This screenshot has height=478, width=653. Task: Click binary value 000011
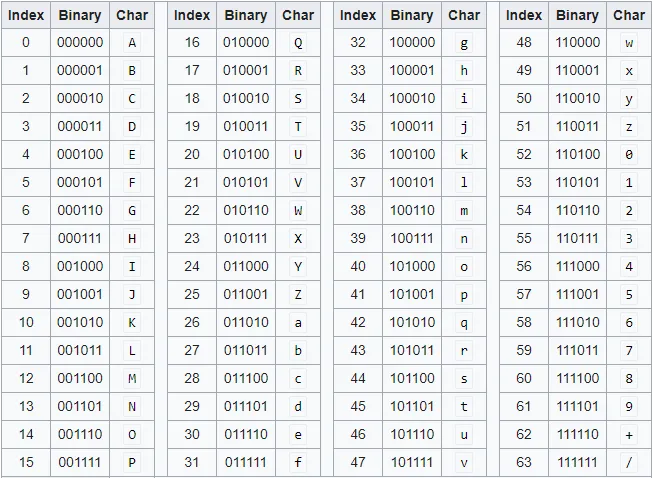pyautogui.click(x=80, y=126)
